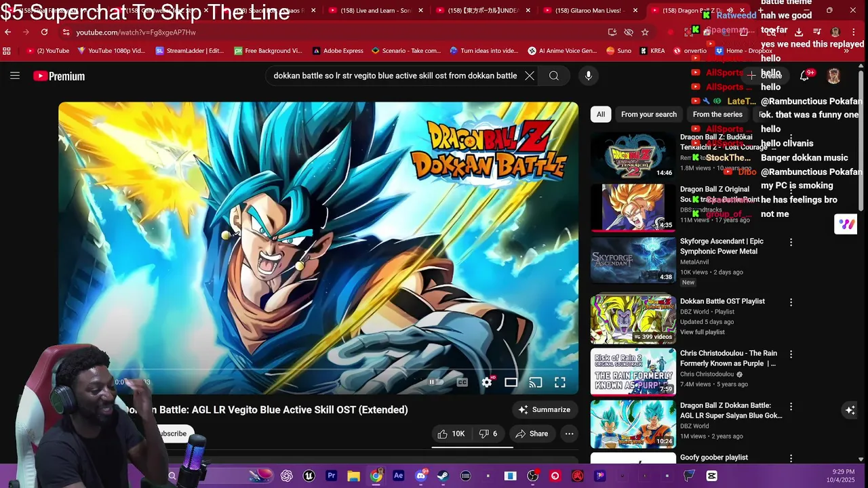868x488 pixels.
Task: Open Adobe Premiere Pro from taskbar
Action: 331,476
